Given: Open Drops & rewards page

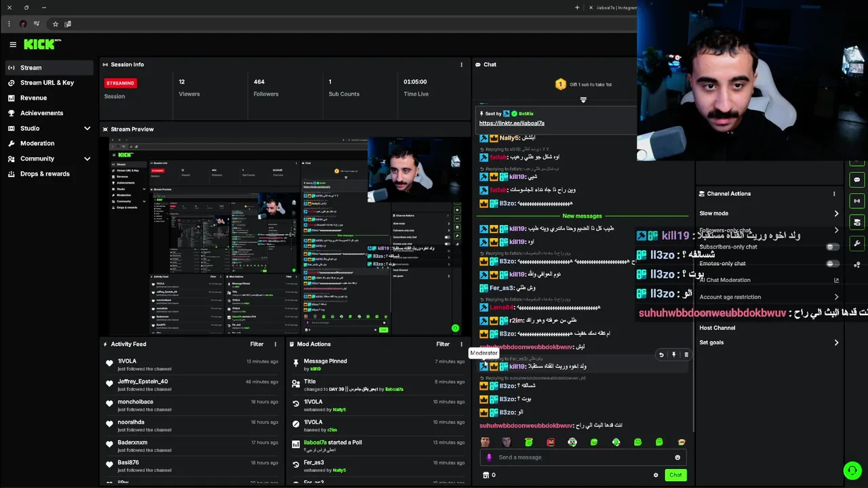Looking at the screenshot, I should [x=48, y=174].
